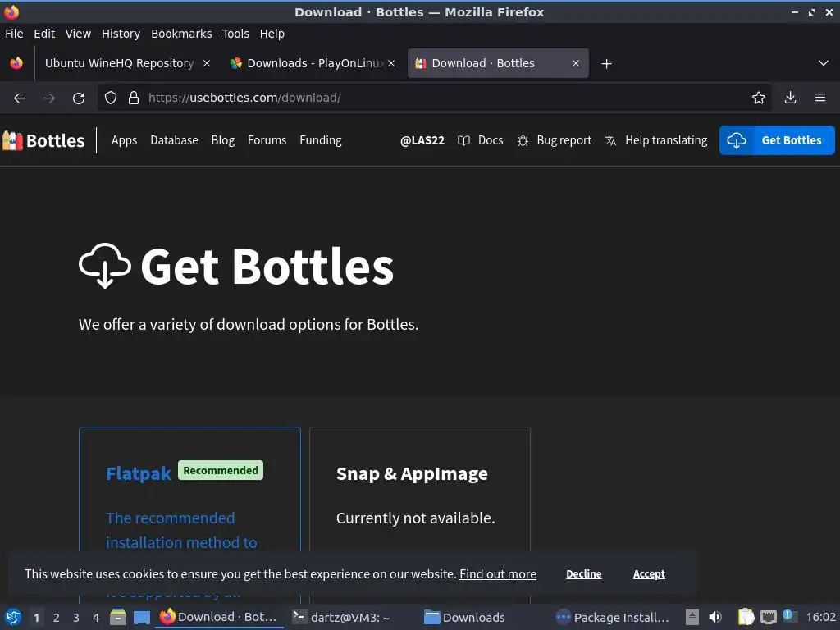Click the Recommended badge on Flatpak
The image size is (840, 630).
click(x=220, y=470)
